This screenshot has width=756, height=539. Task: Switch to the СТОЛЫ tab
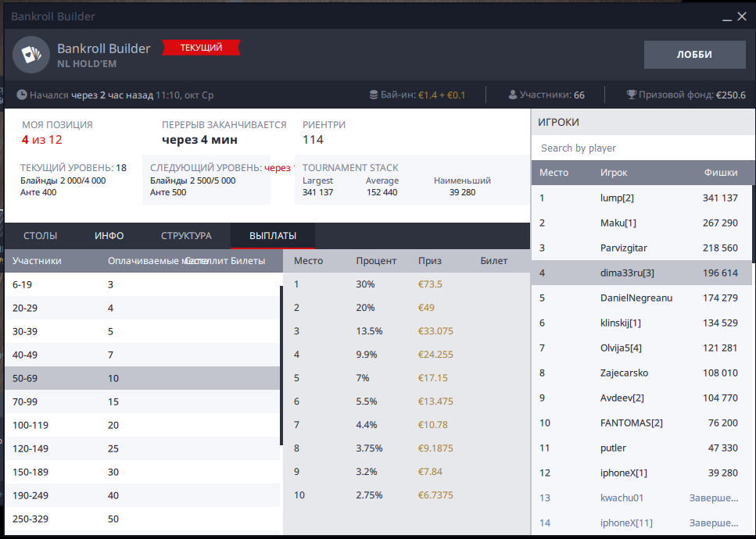pyautogui.click(x=39, y=235)
